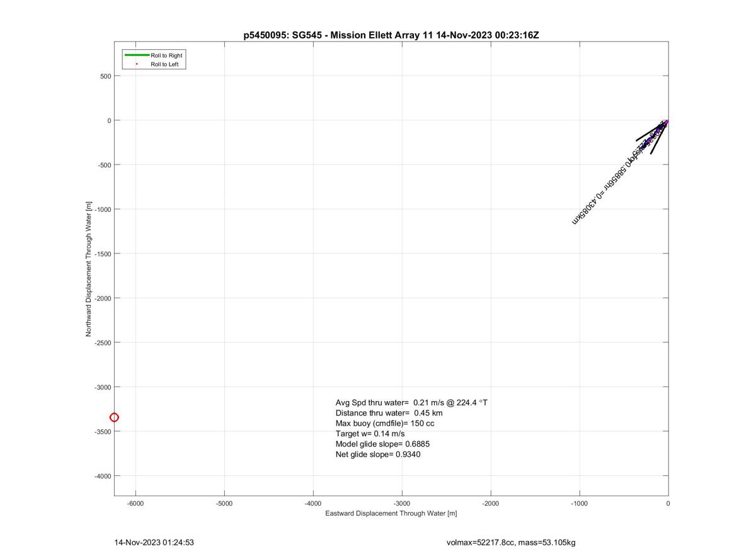Click the y-axis tick label -1500
The height and width of the screenshot is (558, 756).
point(102,254)
